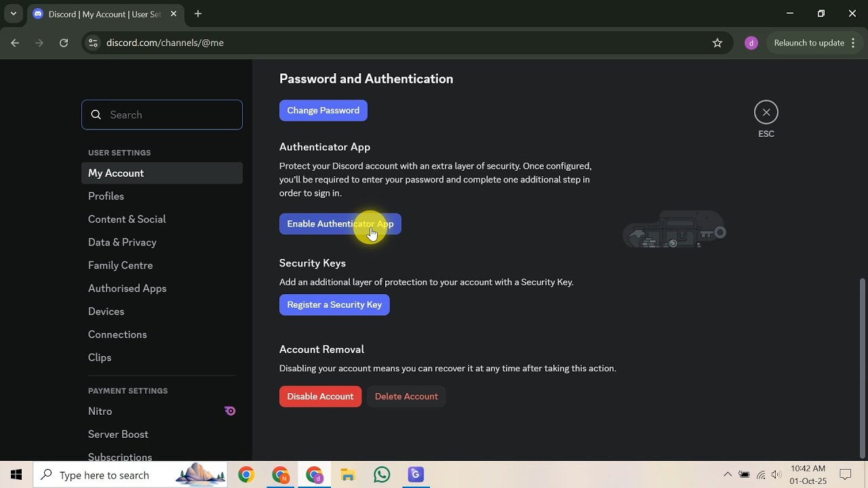This screenshot has width=868, height=488.
Task: Click Enable Authenticator App button
Action: [340, 224]
